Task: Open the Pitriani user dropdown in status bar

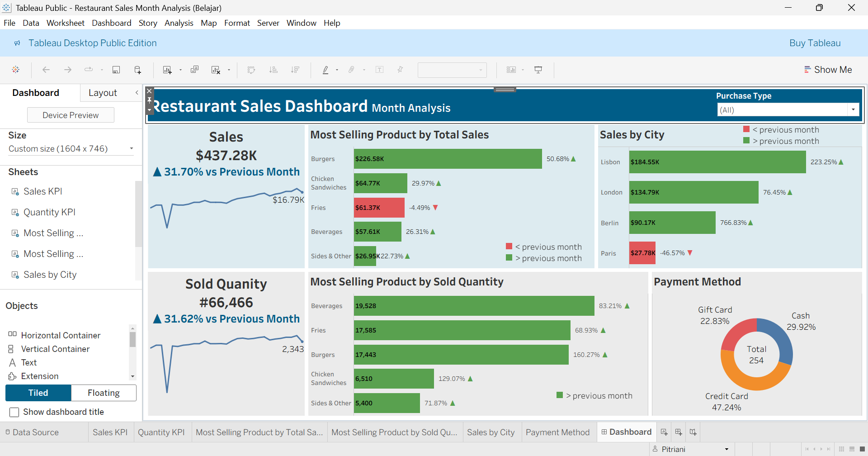Action: coord(726,449)
